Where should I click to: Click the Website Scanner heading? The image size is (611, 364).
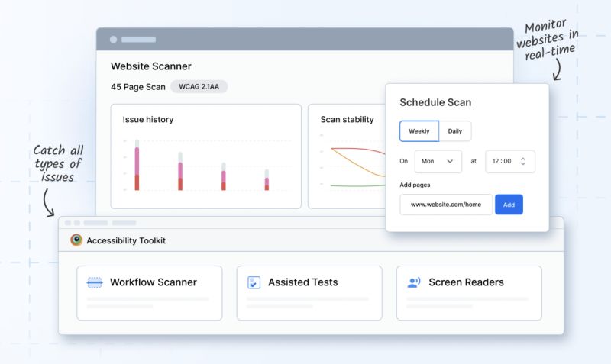click(x=150, y=66)
